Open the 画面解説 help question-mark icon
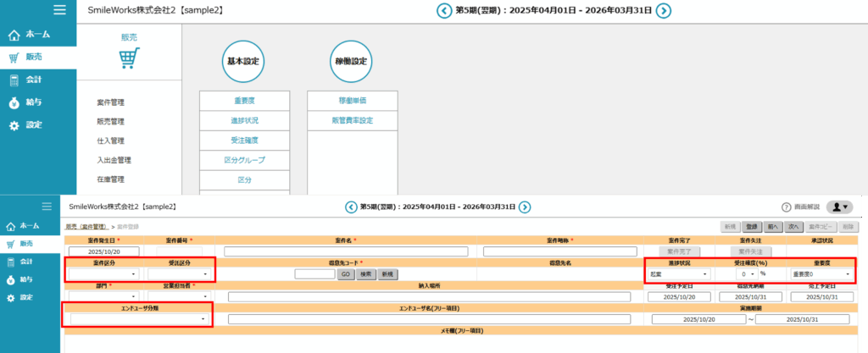Viewport: 868px width, 353px height. 786,207
